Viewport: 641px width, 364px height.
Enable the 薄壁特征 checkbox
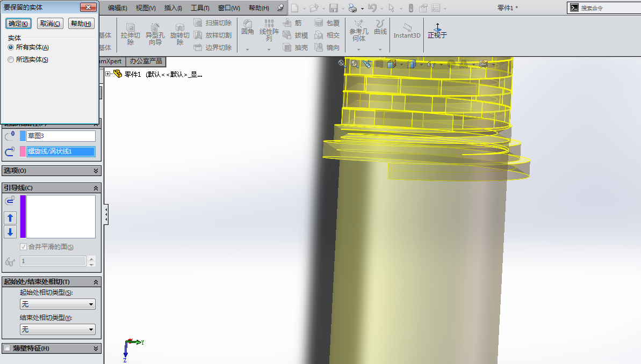7,348
